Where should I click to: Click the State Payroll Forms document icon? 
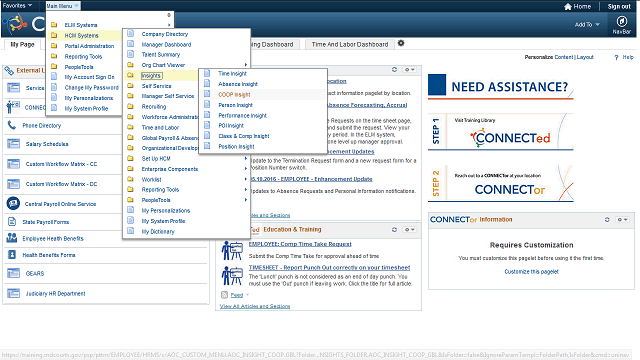tap(12, 222)
